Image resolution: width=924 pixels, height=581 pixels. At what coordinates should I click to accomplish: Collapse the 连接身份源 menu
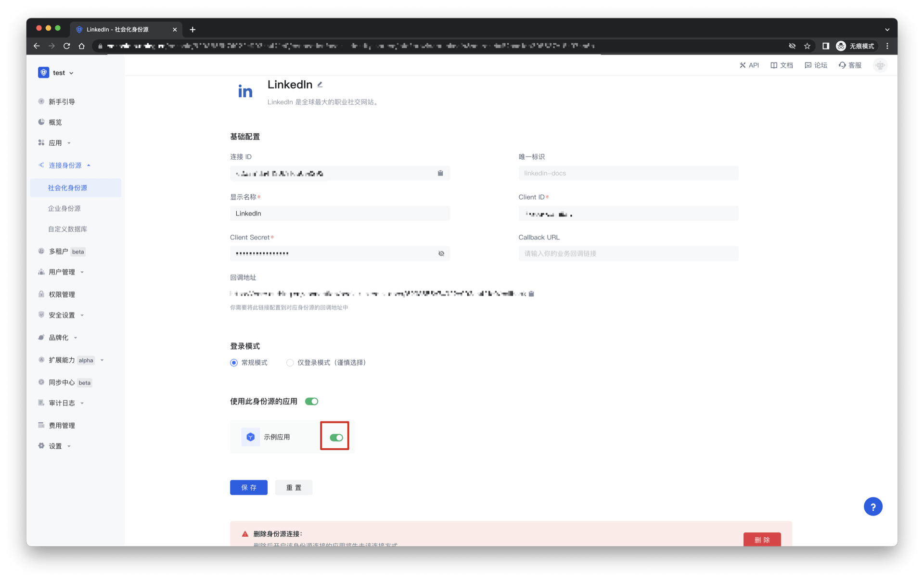65,165
